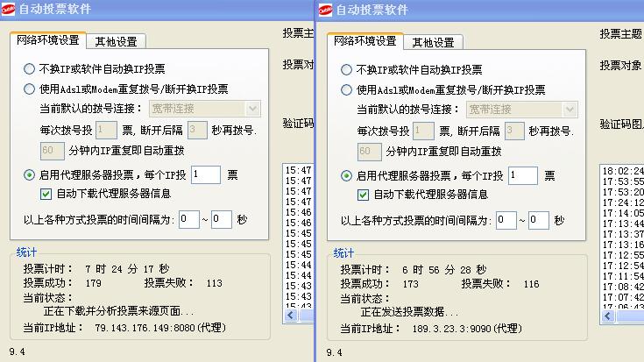Pick the Adsl或Modem重复拨号 option in right window
Viewport: 644px width, 362px height.
click(x=347, y=89)
